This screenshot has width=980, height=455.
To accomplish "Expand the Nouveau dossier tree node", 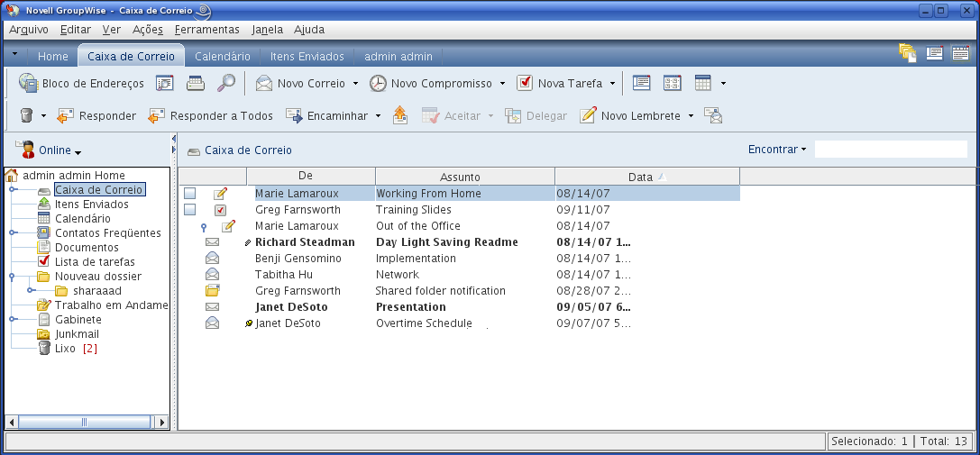I will pos(11,276).
